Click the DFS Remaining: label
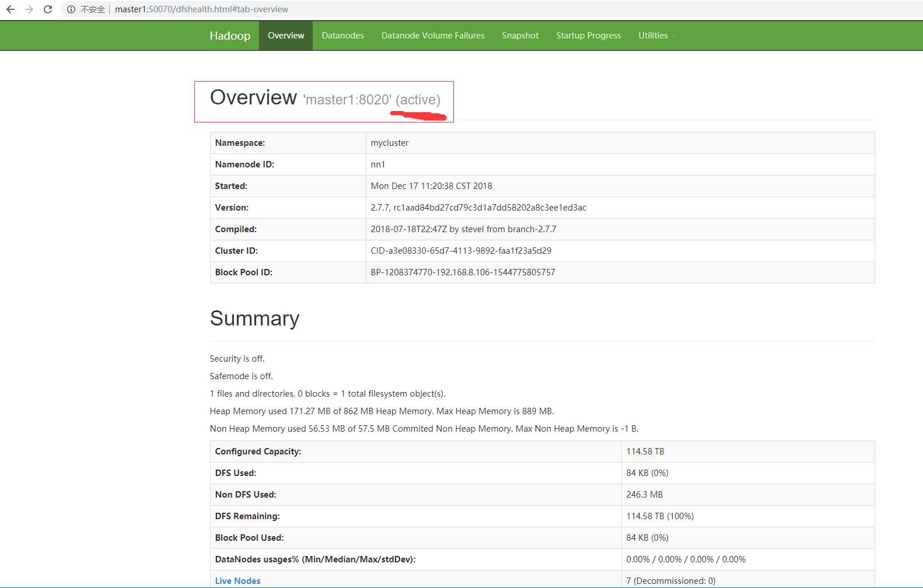 247,516
